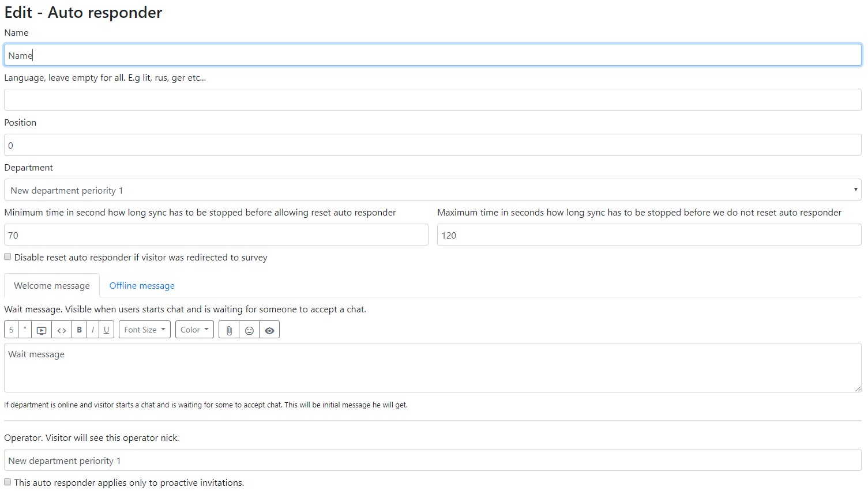Screen dimensions: 868x491
Task: Click minimum sync time field showing 70
Action: 216,235
